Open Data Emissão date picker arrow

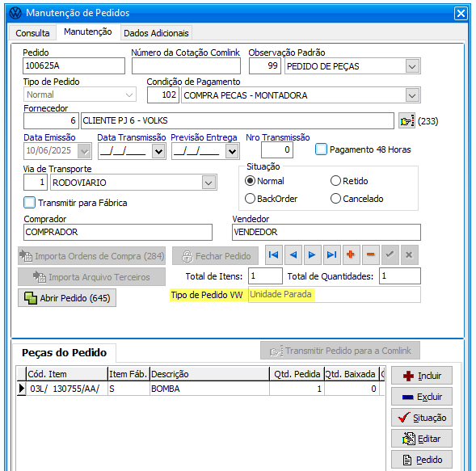coord(84,151)
